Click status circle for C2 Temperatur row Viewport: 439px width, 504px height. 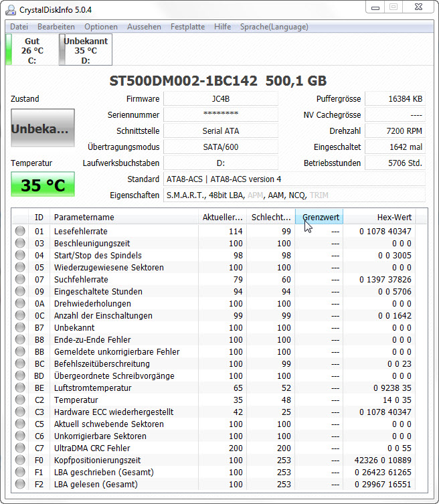point(20,400)
